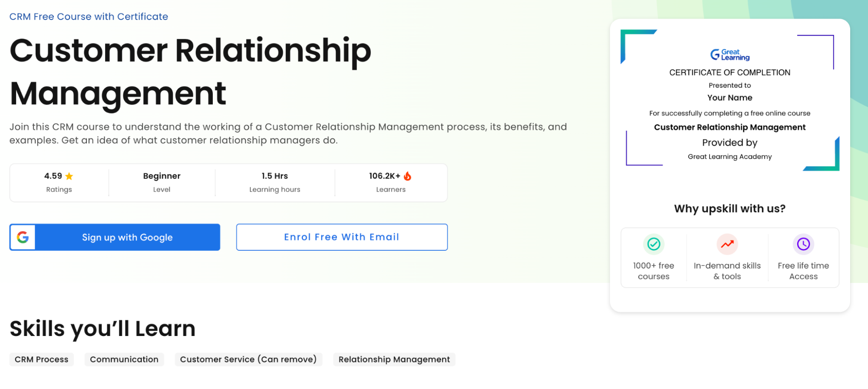Screen dimensions: 868x389
Task: Sign up with Google button
Action: [115, 237]
